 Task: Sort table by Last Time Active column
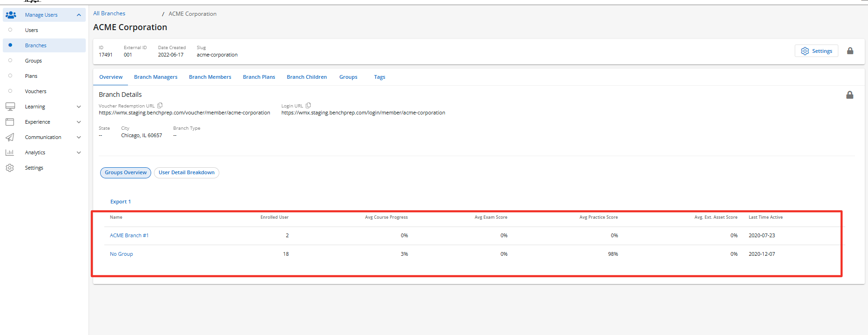tap(766, 217)
